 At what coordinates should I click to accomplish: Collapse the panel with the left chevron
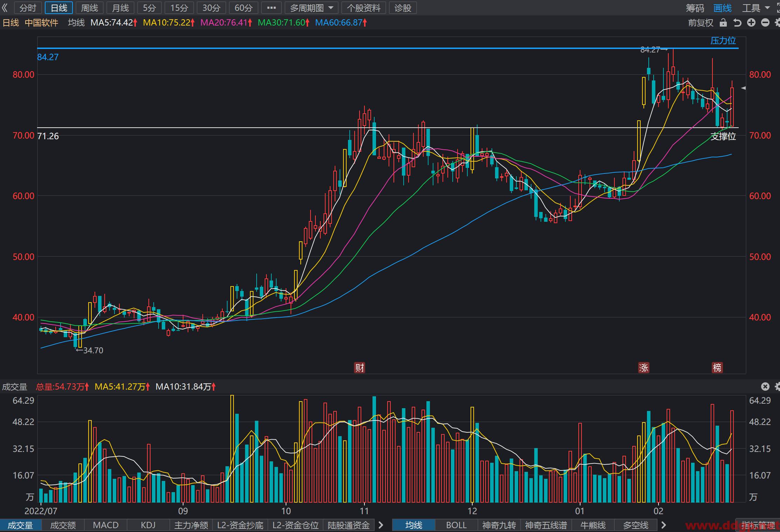(x=5, y=8)
